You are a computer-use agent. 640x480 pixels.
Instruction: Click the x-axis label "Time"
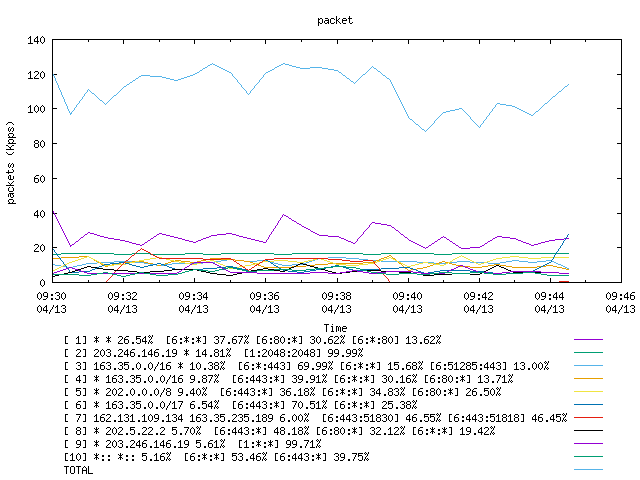(336, 328)
